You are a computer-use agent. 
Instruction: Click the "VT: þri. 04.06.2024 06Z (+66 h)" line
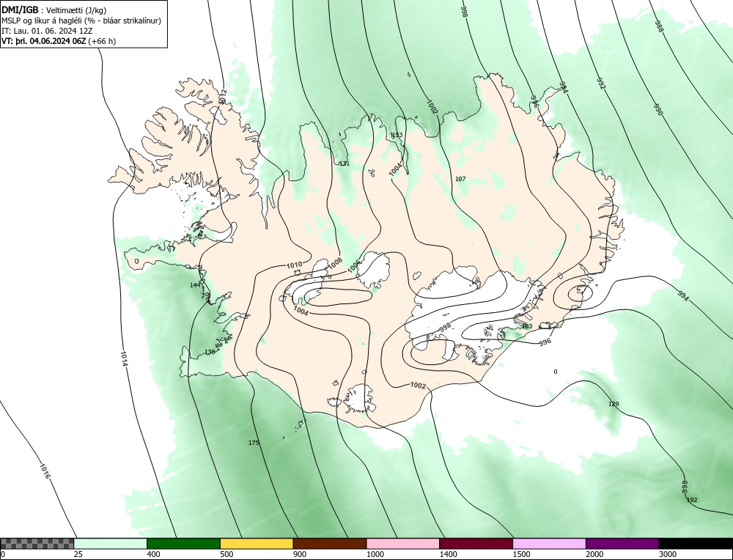click(59, 40)
